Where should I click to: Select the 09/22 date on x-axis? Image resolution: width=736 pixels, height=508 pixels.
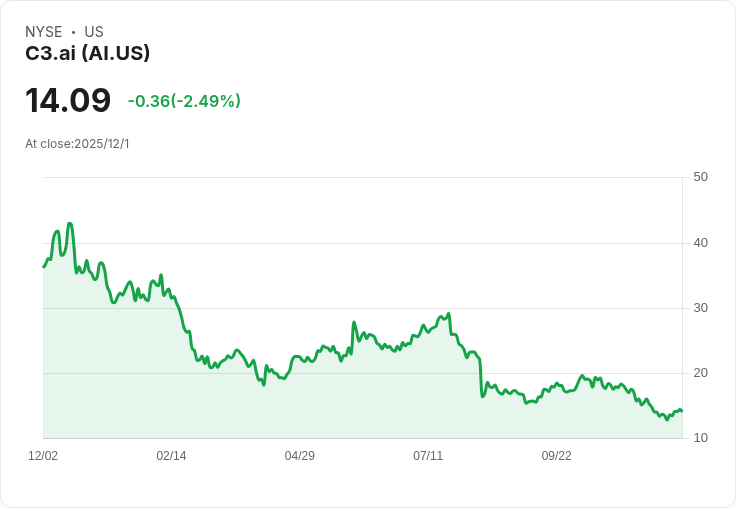[x=556, y=456]
